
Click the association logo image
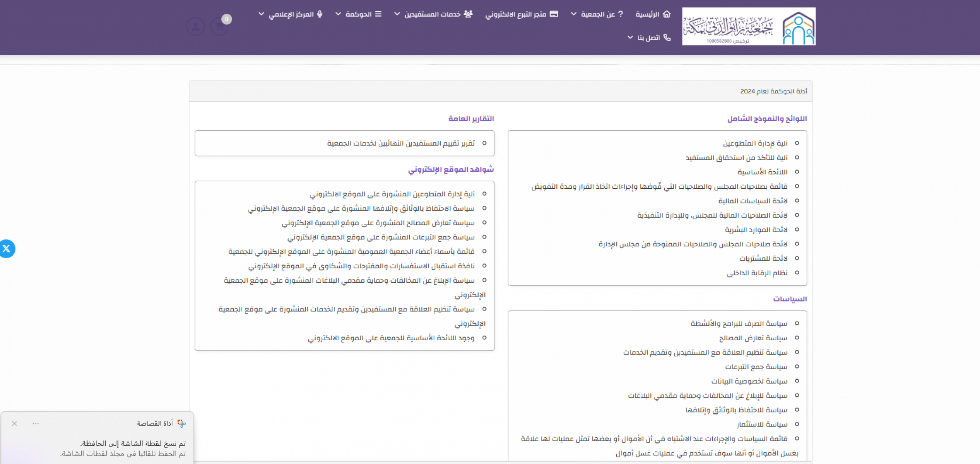[x=748, y=26]
